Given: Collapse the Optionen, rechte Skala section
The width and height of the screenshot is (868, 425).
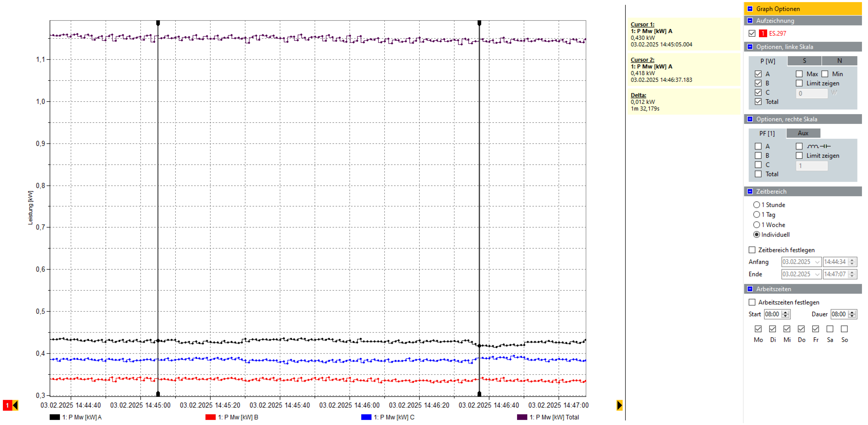Looking at the screenshot, I should [750, 119].
